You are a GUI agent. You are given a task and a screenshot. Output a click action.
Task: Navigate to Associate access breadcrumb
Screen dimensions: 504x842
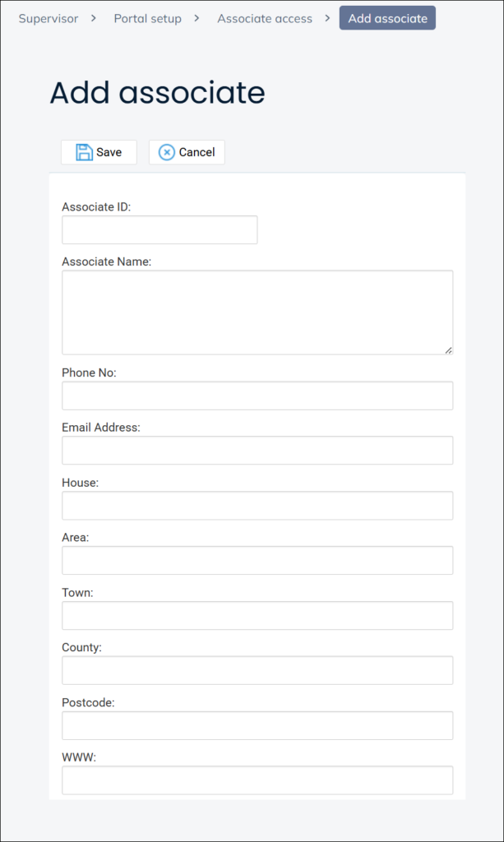tap(265, 18)
